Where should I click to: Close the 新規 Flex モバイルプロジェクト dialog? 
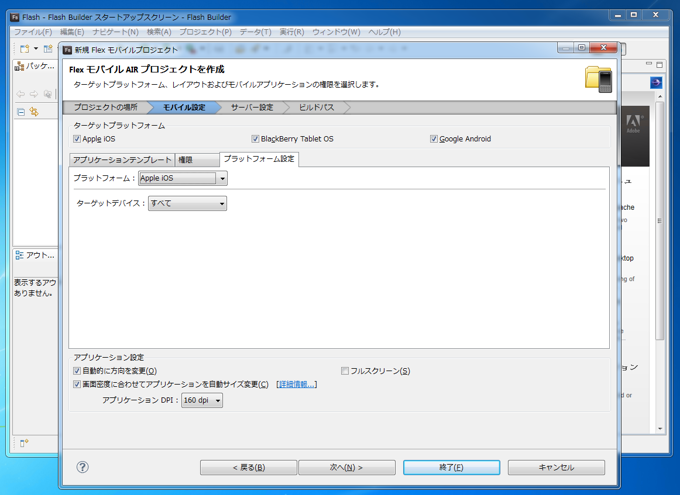pos(603,48)
